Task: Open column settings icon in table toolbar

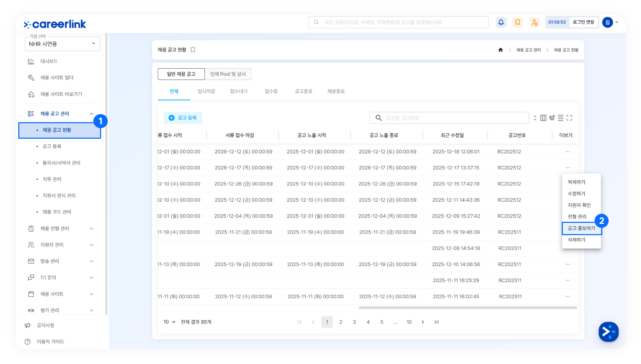Action: pos(543,118)
